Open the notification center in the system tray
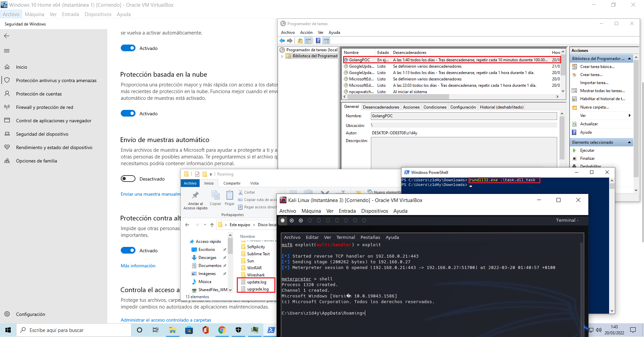Screen dimensions: 644x337 pyautogui.click(x=633, y=330)
